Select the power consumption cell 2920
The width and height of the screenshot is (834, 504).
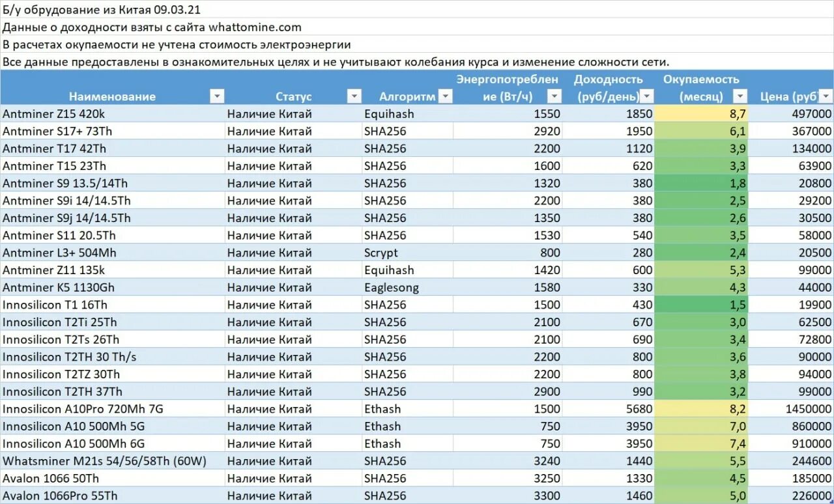pyautogui.click(x=508, y=131)
